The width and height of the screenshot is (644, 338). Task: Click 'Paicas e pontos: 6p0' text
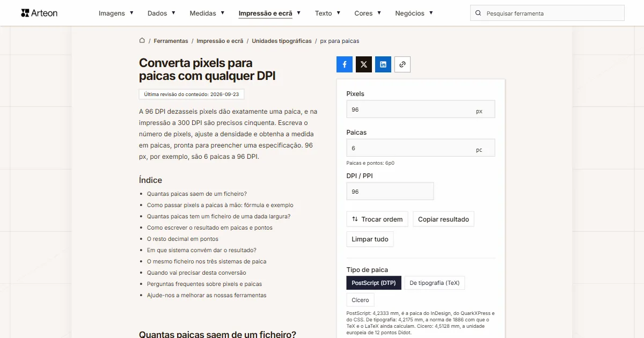(370, 163)
